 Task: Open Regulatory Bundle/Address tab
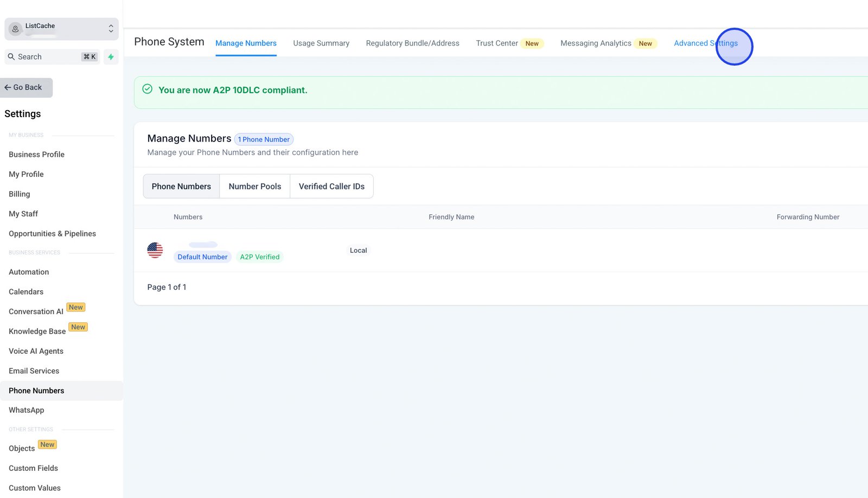click(412, 43)
